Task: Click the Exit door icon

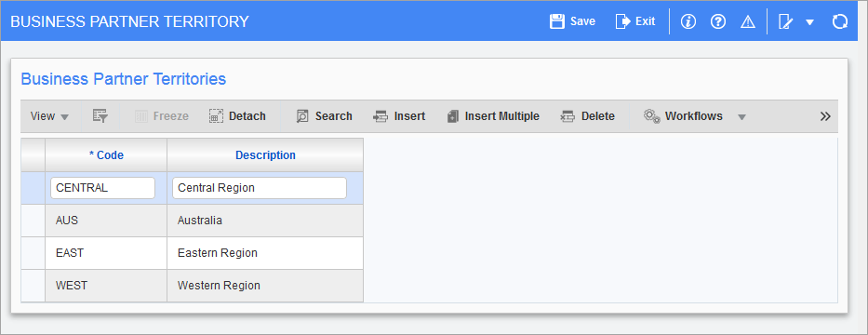Action: click(x=622, y=21)
